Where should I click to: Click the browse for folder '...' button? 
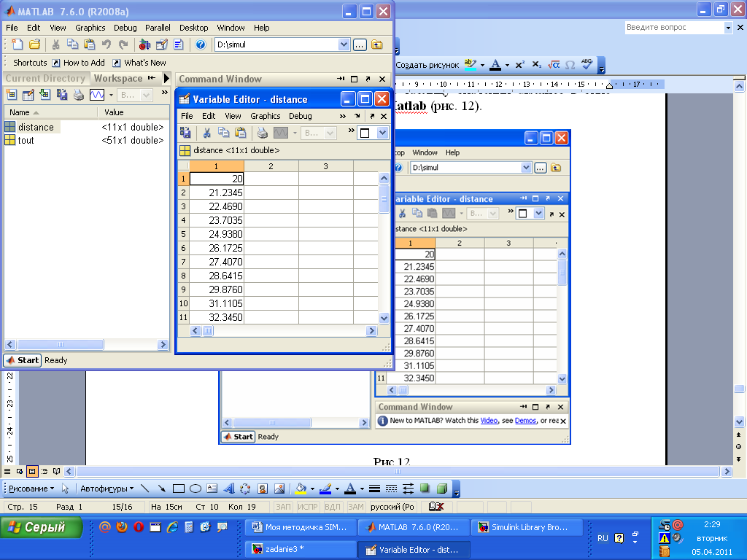click(x=360, y=44)
